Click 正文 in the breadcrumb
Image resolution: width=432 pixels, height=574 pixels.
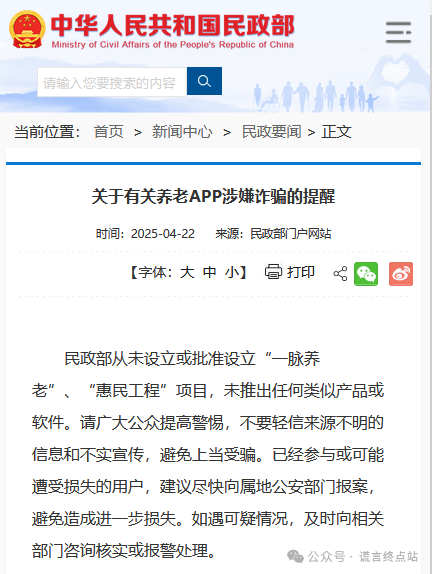point(336,132)
